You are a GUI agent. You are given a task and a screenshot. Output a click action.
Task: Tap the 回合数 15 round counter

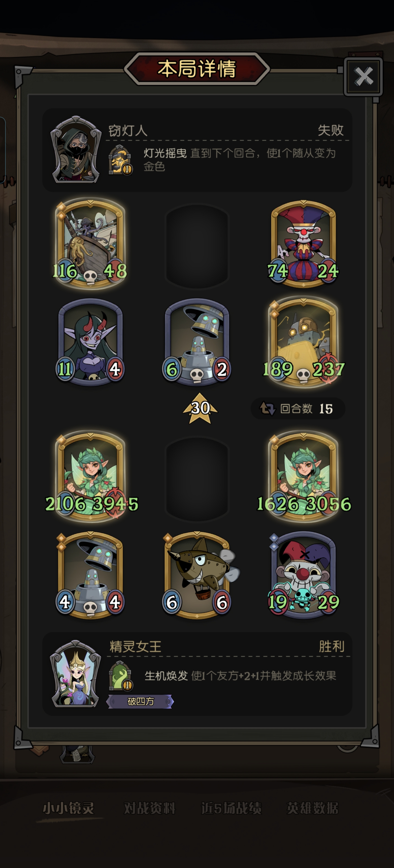click(298, 408)
